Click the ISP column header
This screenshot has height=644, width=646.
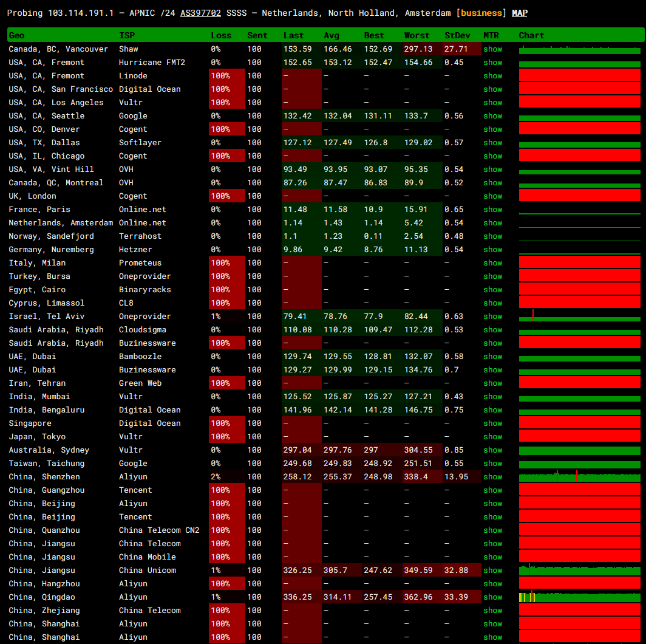[x=127, y=35]
